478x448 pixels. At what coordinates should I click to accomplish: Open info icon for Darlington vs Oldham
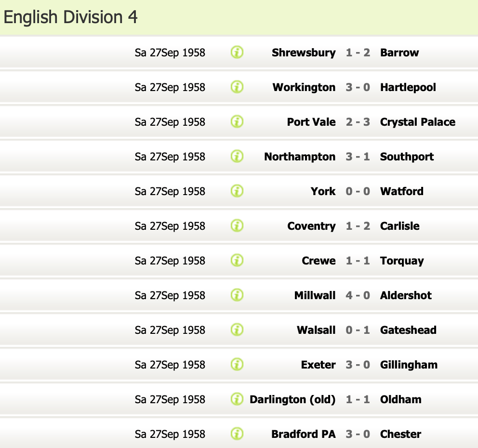237,399
